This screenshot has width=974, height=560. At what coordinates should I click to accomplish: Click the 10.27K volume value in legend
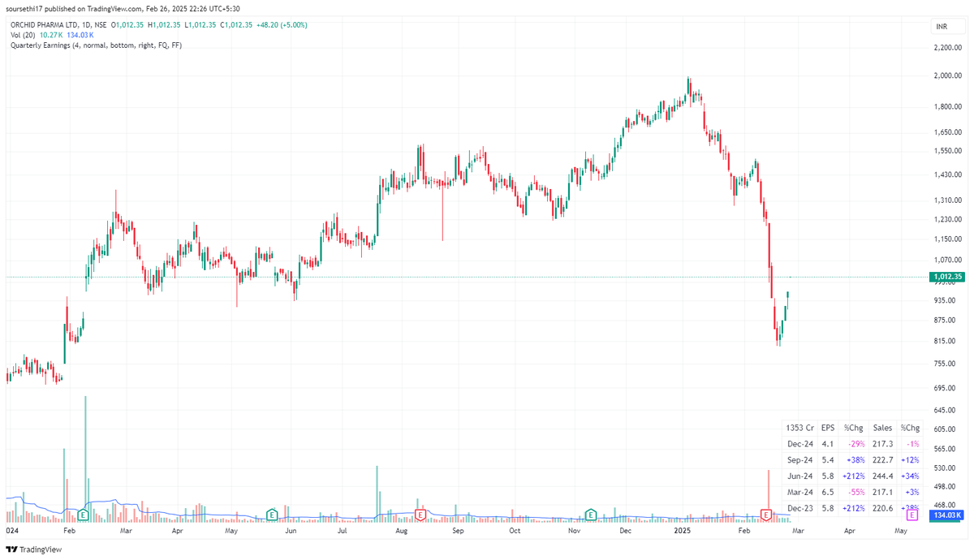click(50, 35)
